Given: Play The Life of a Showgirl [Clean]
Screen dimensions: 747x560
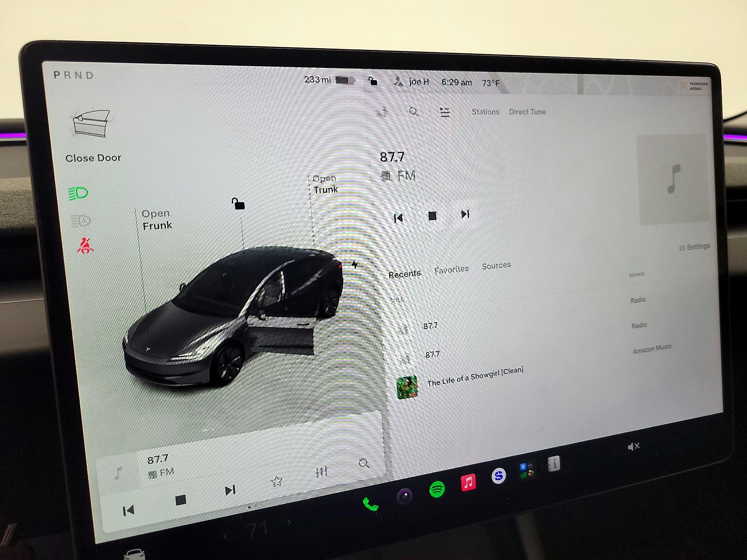Looking at the screenshot, I should (475, 376).
